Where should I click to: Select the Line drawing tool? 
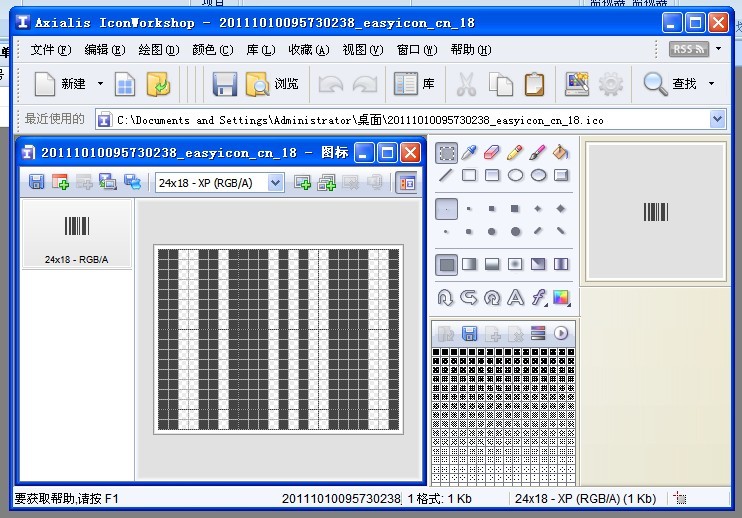(x=446, y=176)
